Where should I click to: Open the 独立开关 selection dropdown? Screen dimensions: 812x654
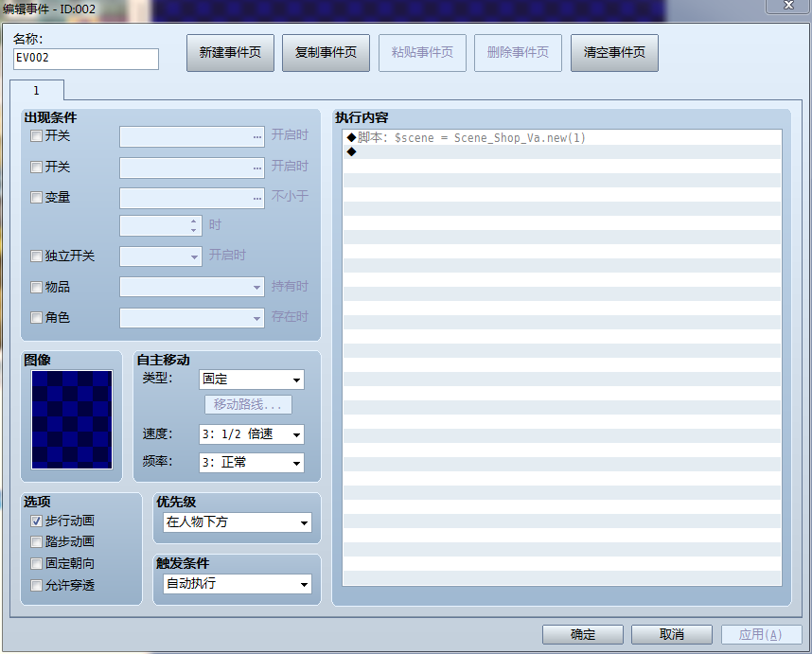click(x=161, y=256)
